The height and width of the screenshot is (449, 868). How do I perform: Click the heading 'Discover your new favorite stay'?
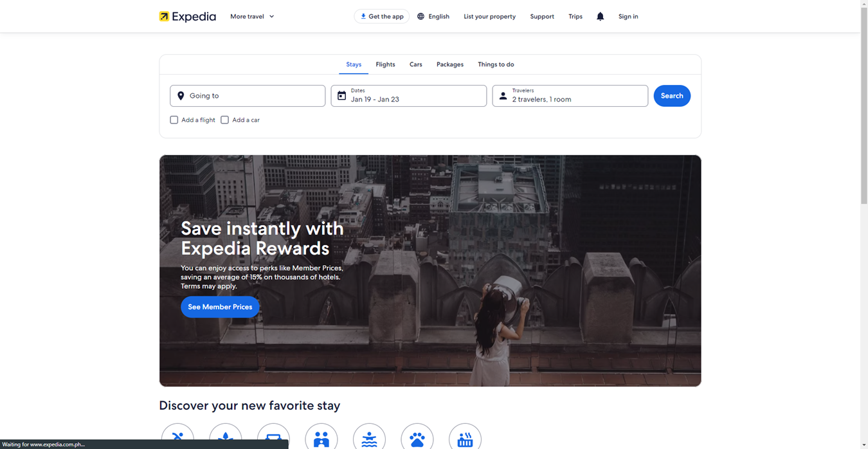coord(249,405)
